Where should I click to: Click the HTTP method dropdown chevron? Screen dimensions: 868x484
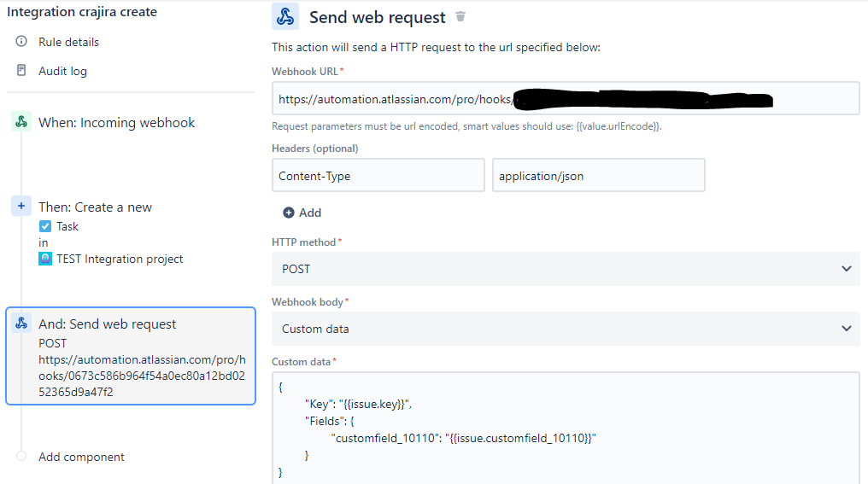click(x=847, y=269)
